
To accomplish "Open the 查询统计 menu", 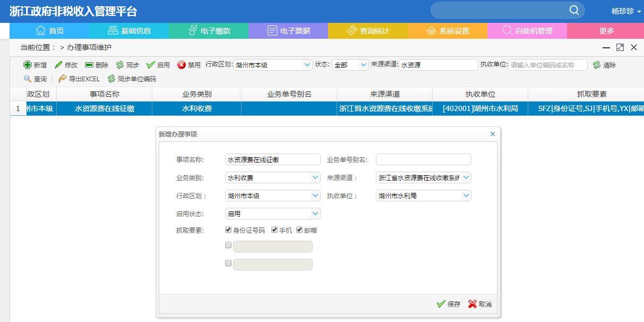I will [x=368, y=31].
